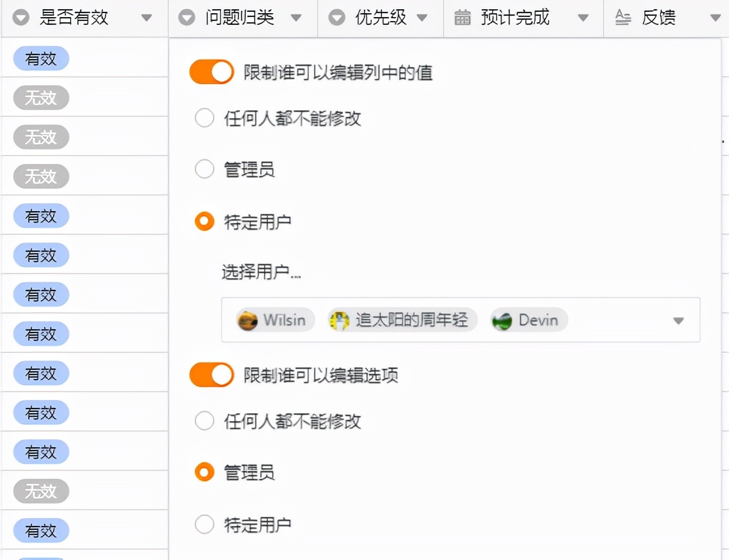Select 任何人都不能修改 under 限制谁可以编辑选项
729x560 pixels.
(204, 420)
